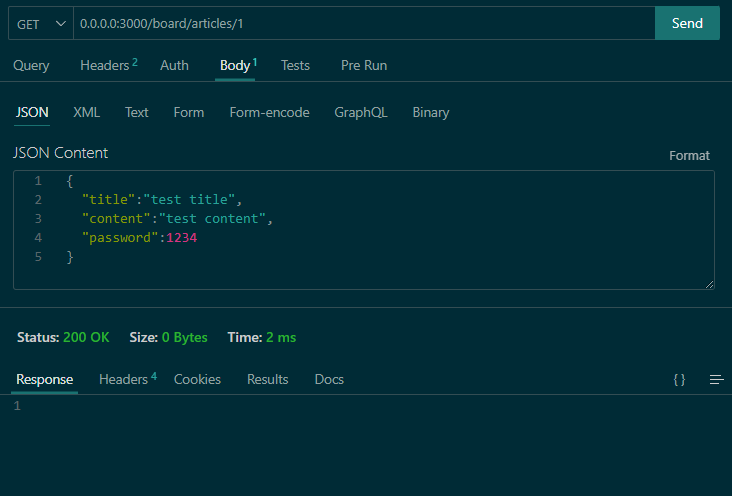The height and width of the screenshot is (496, 732).
Task: Choose Form body type
Action: [x=189, y=113]
